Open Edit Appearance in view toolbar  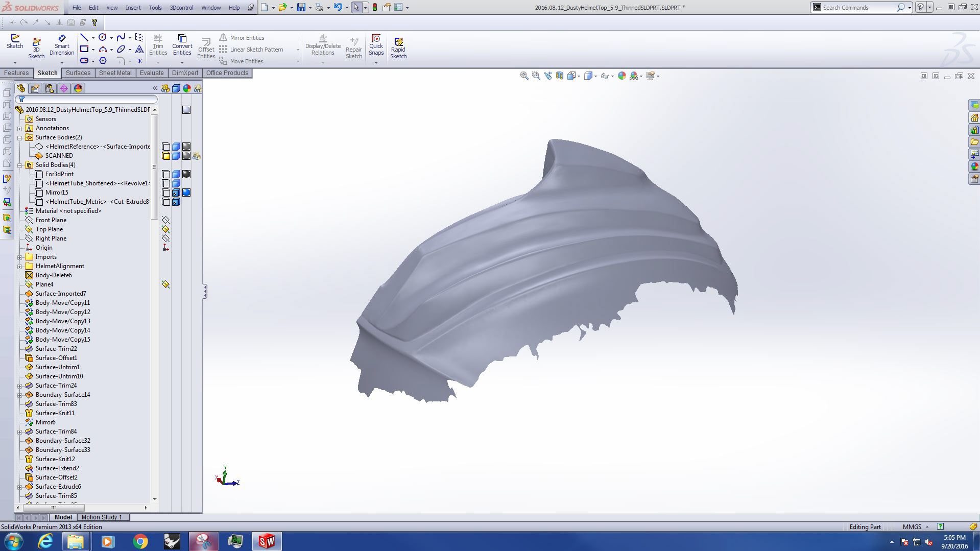click(x=622, y=76)
